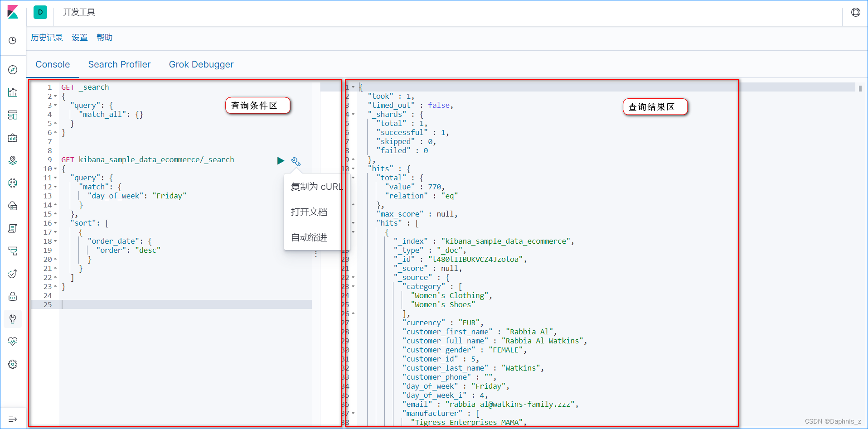The width and height of the screenshot is (868, 429).
Task: Open the Logs icon in the sidebar
Action: coord(13,228)
